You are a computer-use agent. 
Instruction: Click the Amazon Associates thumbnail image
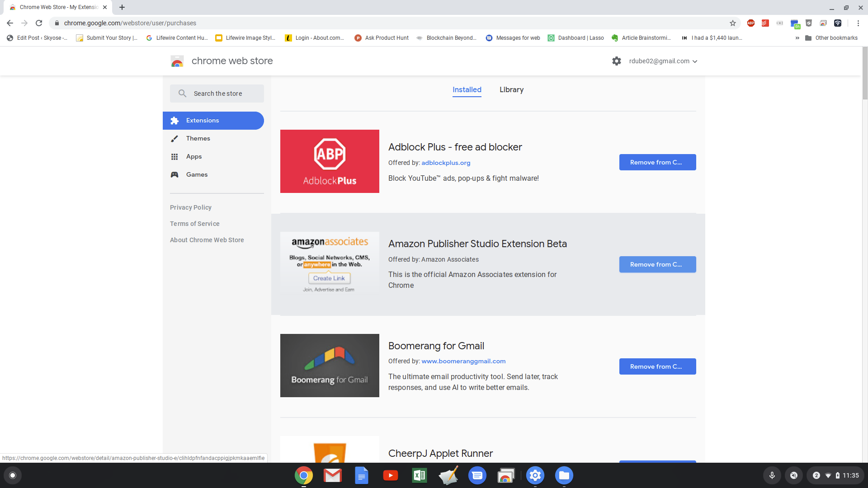(x=330, y=263)
